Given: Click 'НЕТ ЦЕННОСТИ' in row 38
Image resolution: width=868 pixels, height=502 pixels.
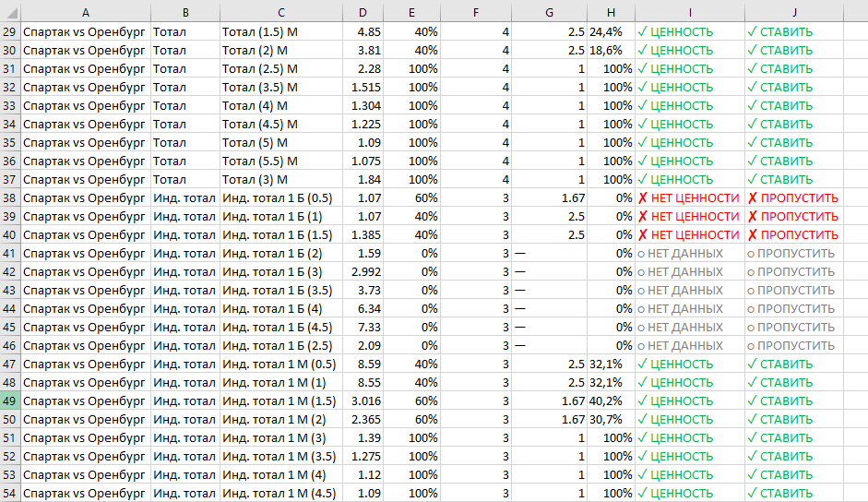Looking at the screenshot, I should (695, 197).
